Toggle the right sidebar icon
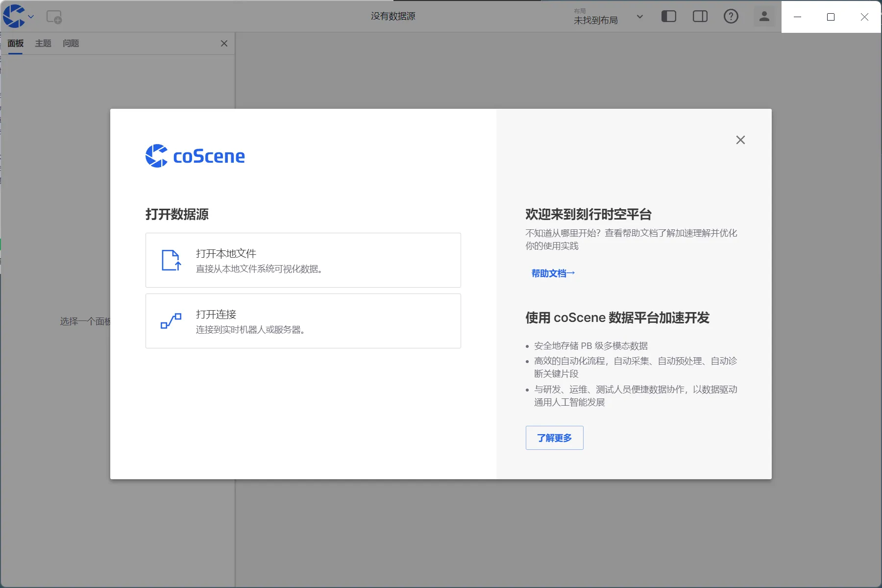Image resolution: width=882 pixels, height=588 pixels. click(700, 17)
